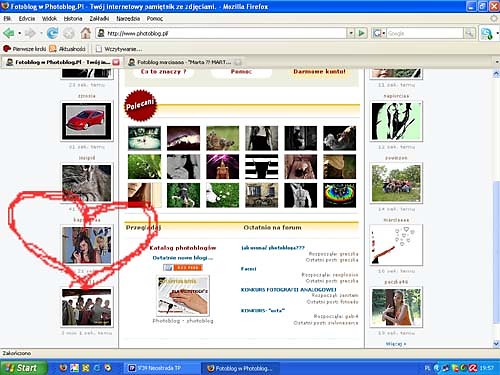Click the Forward navigation arrow
The height and width of the screenshot is (375, 500).
[x=30, y=33]
